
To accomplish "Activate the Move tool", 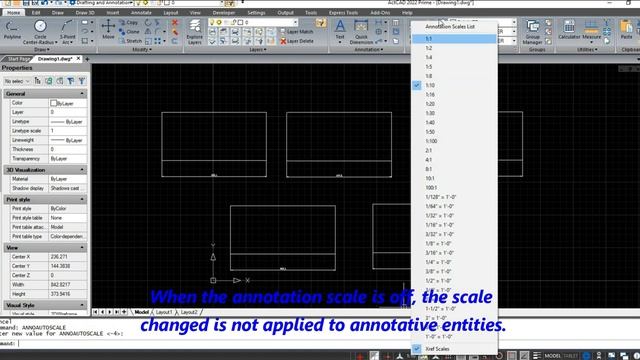I will coord(108,30).
